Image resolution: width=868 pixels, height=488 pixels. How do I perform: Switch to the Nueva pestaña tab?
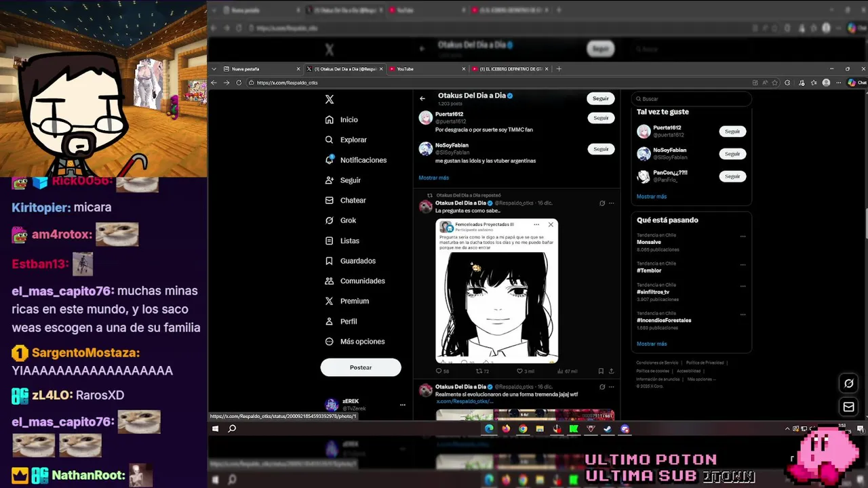tap(260, 69)
